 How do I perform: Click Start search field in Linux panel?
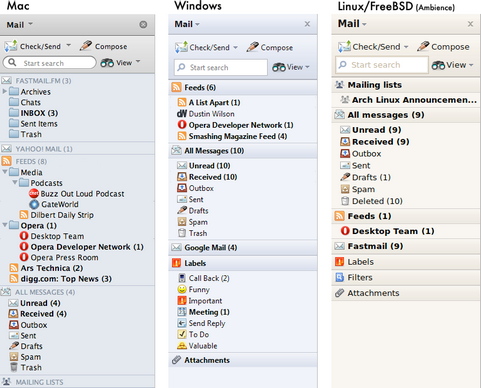point(382,65)
